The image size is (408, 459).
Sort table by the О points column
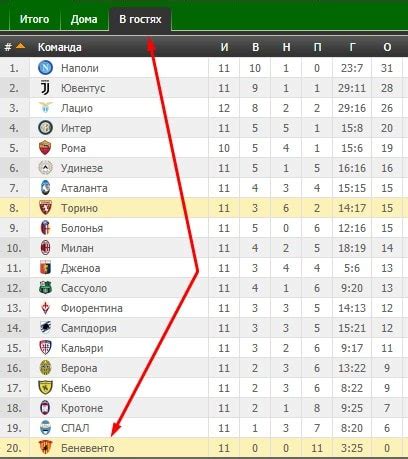[x=387, y=47]
